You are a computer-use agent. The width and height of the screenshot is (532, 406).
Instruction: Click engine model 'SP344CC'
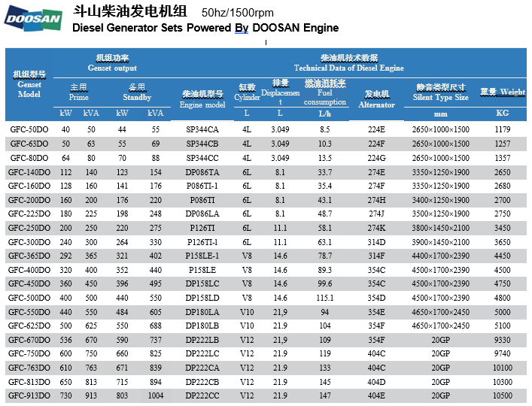coord(202,158)
